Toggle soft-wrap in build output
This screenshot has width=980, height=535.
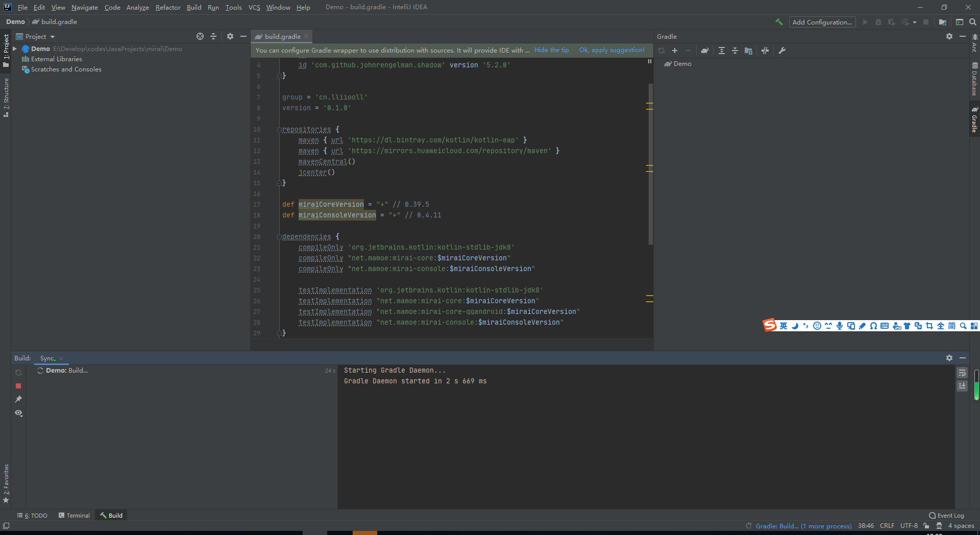pos(962,373)
